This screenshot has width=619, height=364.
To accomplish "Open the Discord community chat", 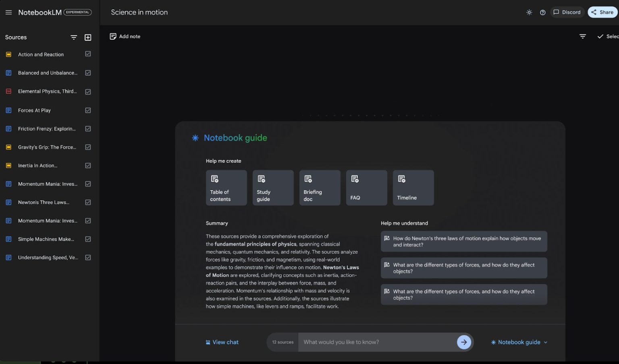I will click(567, 12).
